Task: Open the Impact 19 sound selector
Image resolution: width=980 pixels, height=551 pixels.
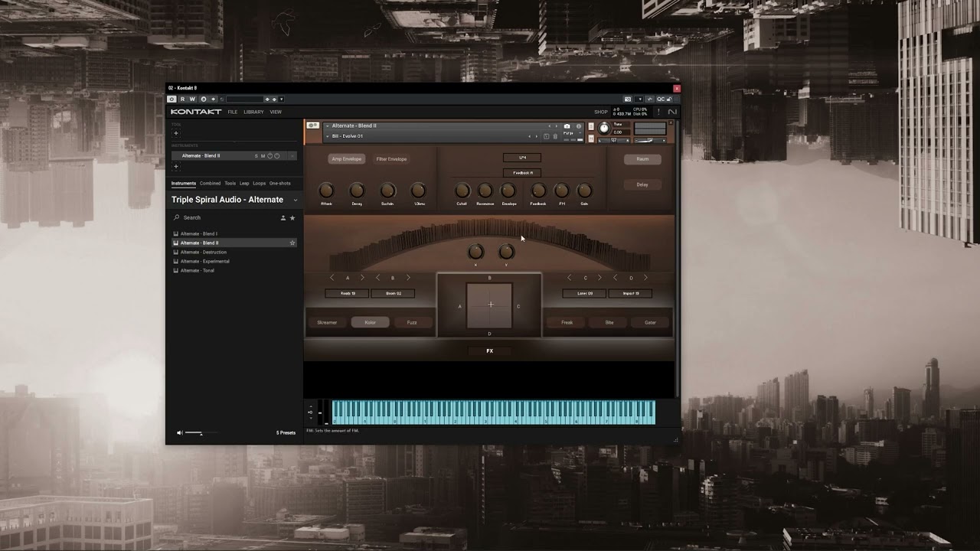Action: pyautogui.click(x=631, y=293)
